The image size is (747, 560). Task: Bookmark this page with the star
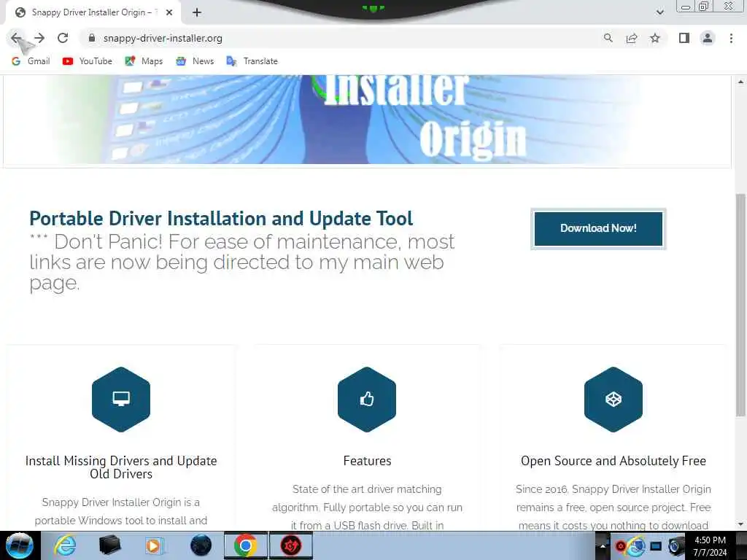(x=655, y=38)
